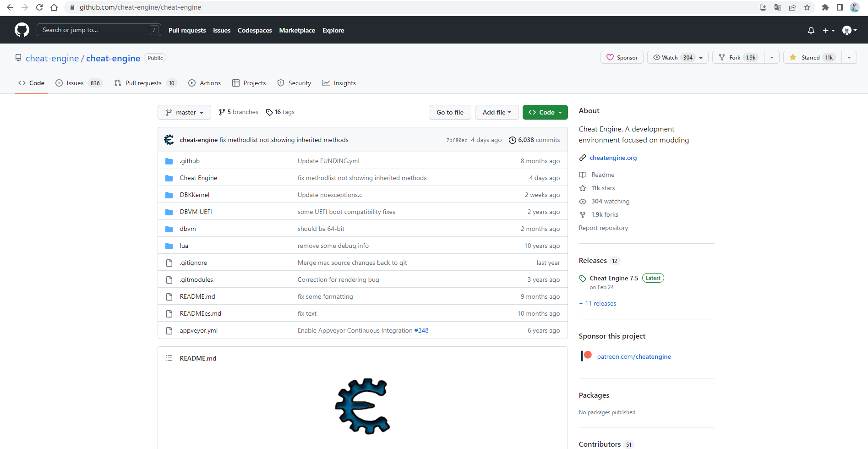The height and width of the screenshot is (449, 868).
Task: Open the 5 branches link
Action: coord(239,112)
